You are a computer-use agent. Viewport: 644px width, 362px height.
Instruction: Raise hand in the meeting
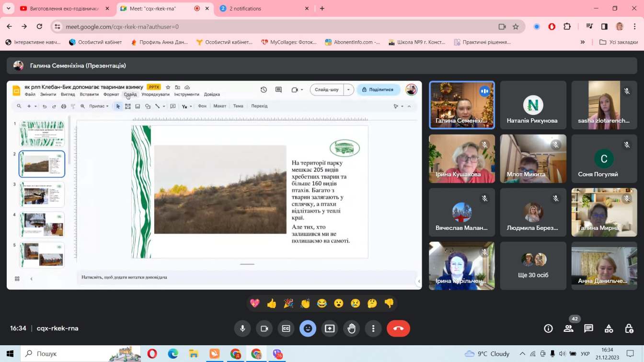(352, 328)
